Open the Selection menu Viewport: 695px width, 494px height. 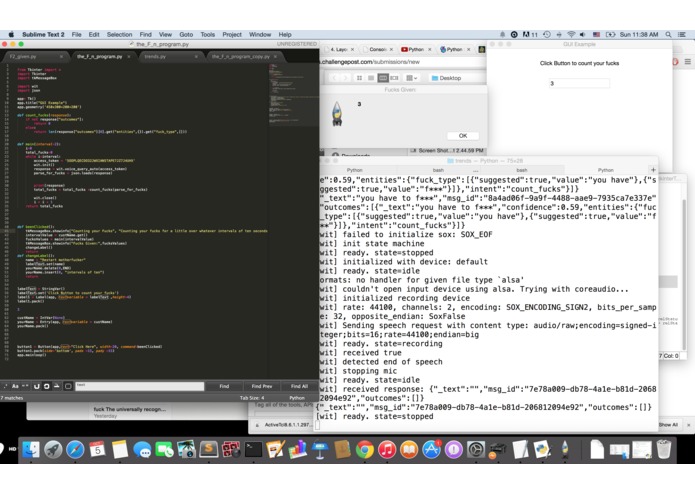119,35
